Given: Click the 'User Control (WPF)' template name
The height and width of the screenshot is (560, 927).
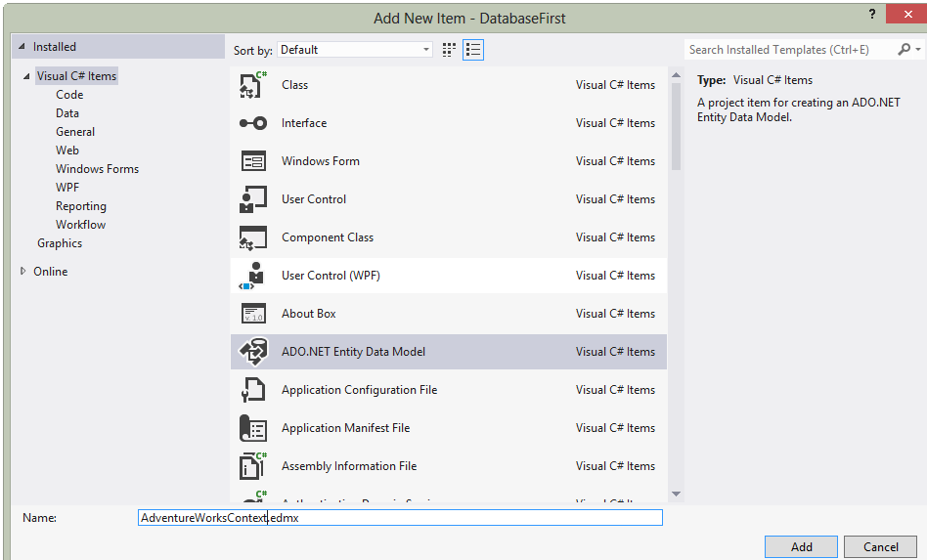Looking at the screenshot, I should 331,276.
